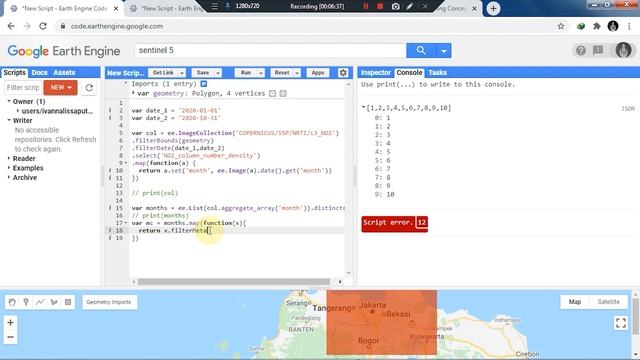This screenshot has width=640, height=360.
Task: Open Chrome browser menu dots
Action: pyautogui.click(x=629, y=26)
